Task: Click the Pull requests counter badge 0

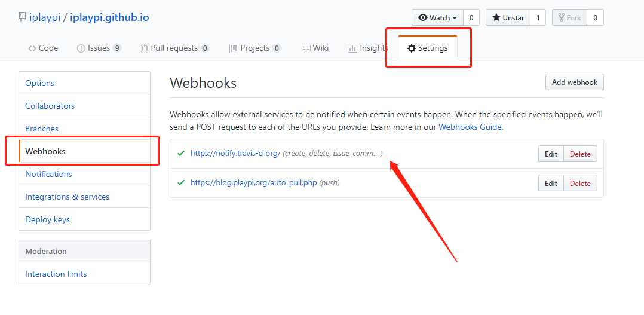Action: (x=205, y=48)
